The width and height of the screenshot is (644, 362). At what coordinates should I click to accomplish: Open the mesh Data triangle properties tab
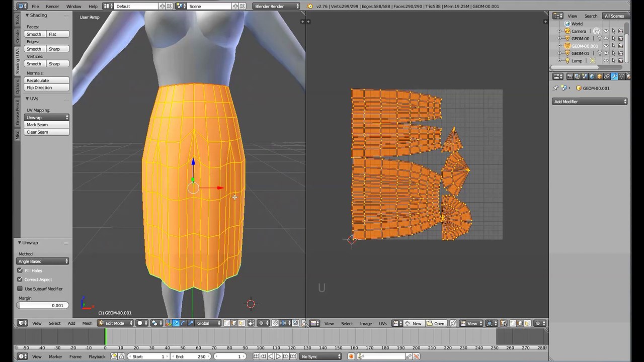pos(621,76)
